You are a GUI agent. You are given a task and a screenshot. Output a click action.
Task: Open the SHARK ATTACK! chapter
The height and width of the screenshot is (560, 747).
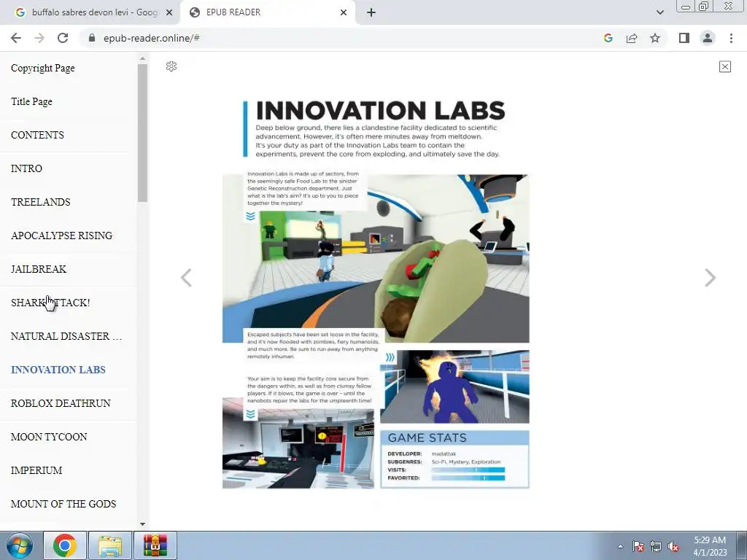[50, 303]
